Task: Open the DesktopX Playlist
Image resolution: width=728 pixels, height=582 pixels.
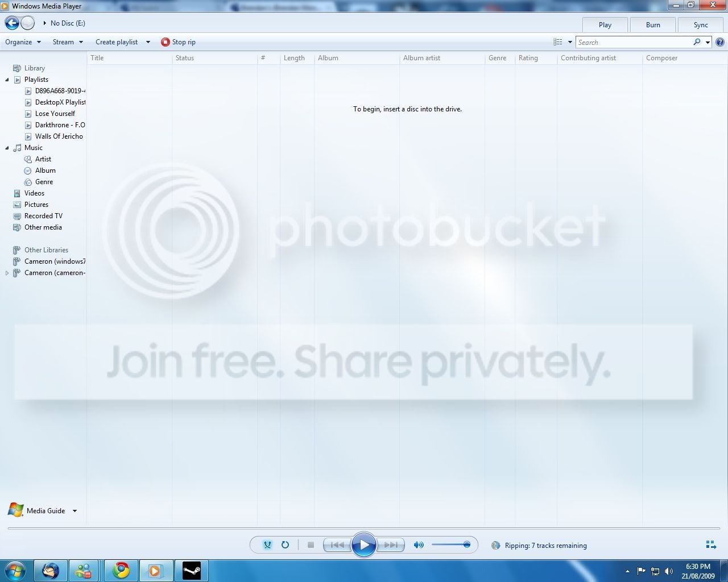Action: 55,102
